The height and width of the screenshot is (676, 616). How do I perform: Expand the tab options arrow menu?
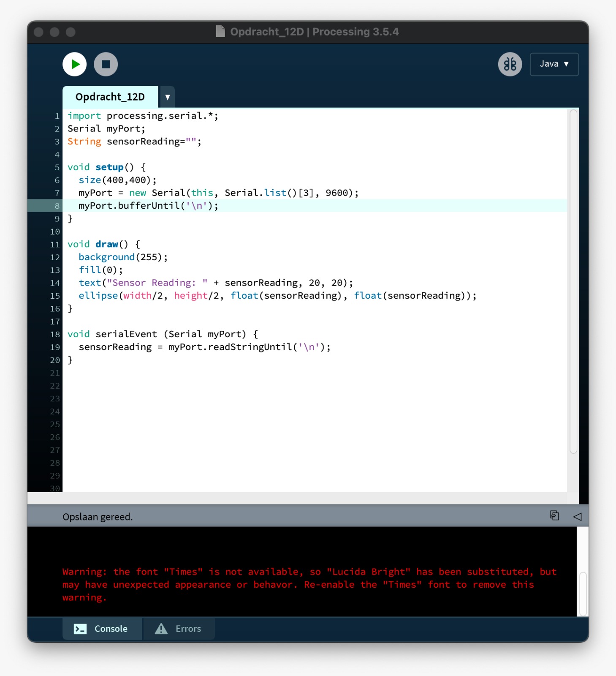(167, 97)
